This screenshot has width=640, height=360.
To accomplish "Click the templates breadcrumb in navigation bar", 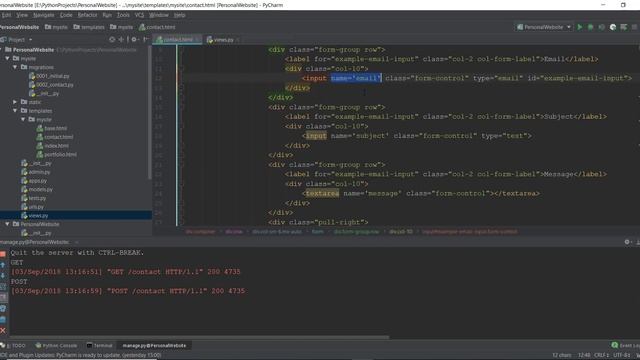I will click(x=89, y=27).
